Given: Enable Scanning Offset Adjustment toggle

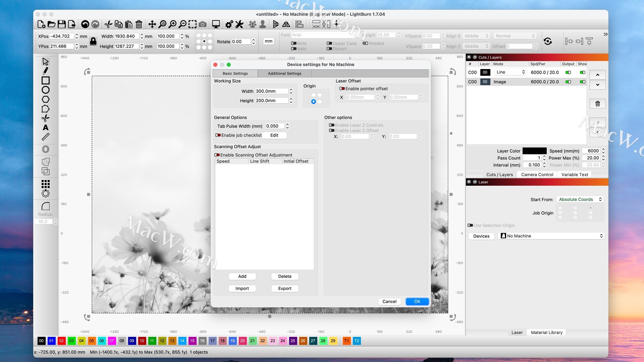Looking at the screenshot, I should tap(217, 155).
